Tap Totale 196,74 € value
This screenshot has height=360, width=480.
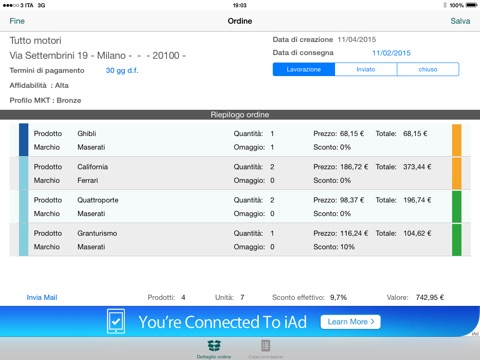click(x=417, y=200)
